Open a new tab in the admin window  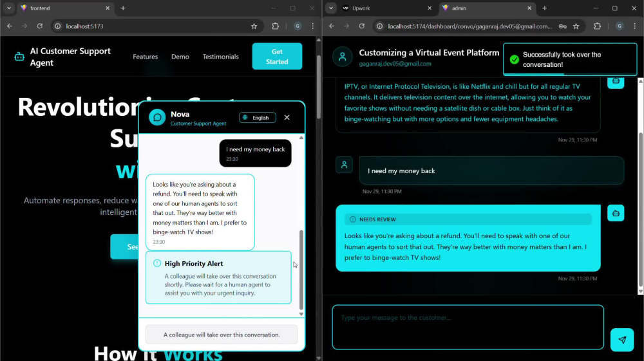[x=545, y=8]
